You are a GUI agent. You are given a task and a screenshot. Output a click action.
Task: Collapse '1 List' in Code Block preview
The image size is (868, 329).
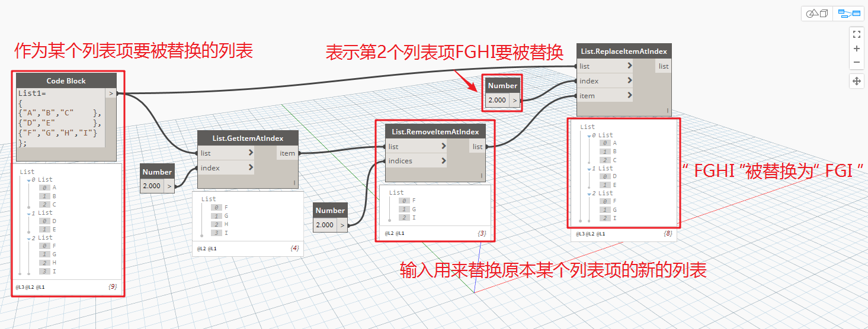coord(28,213)
